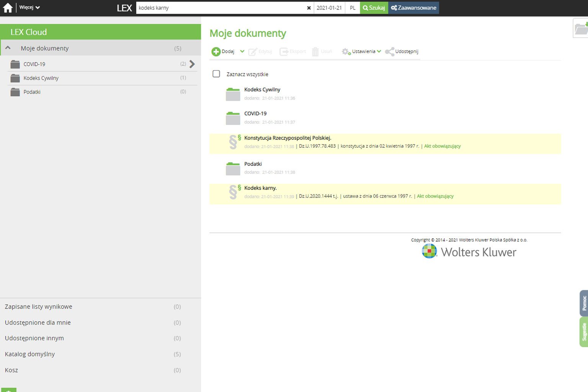Toggle the Zaznacz wszystkie checkbox
This screenshot has height=392, width=588.
[x=216, y=74]
